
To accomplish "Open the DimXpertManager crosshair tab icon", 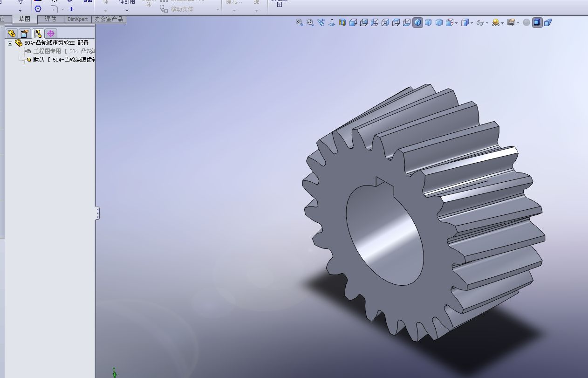I will 51,34.
